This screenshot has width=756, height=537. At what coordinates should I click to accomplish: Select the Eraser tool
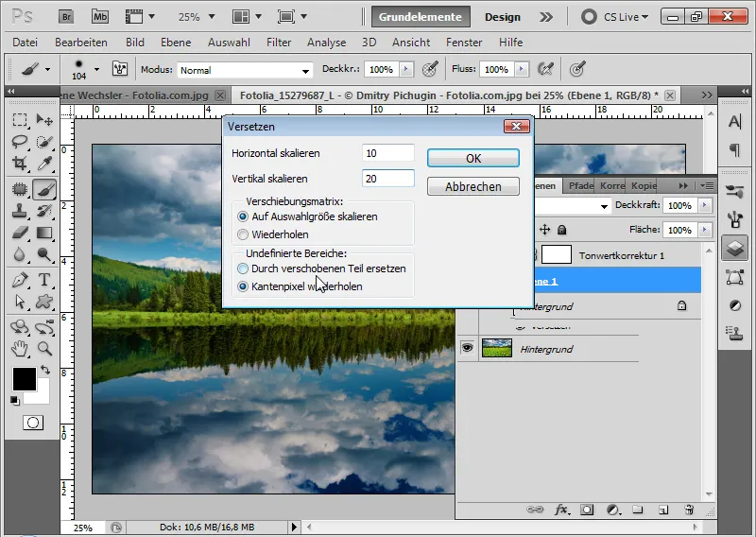coord(20,233)
